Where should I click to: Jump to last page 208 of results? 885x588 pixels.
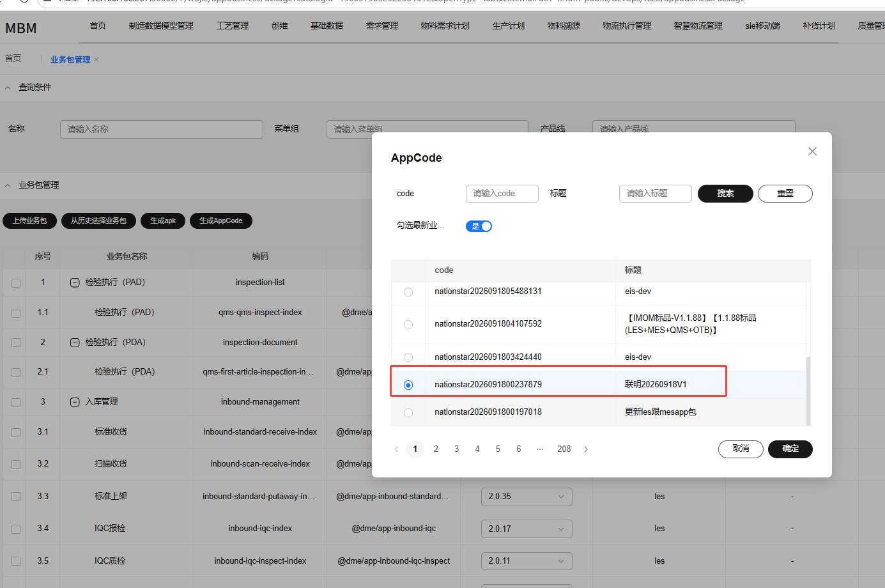tap(564, 449)
